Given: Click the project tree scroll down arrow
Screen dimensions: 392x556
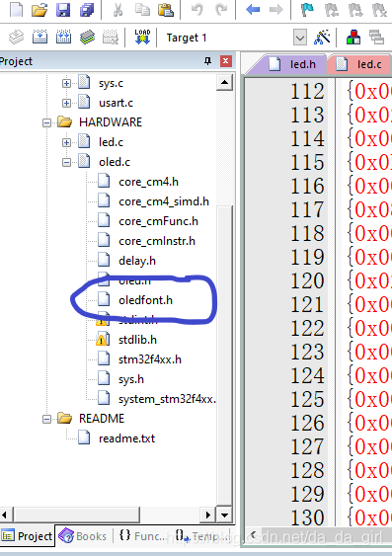Looking at the screenshot, I should 224,515.
